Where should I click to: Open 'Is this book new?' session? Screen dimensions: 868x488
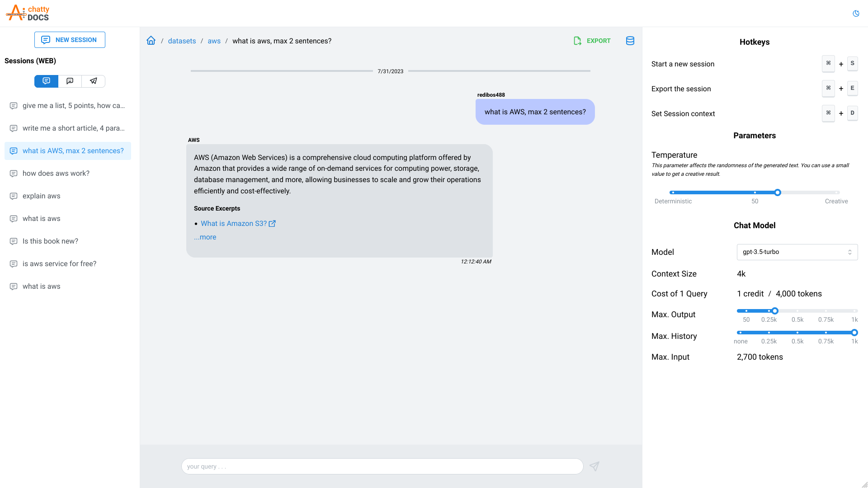point(50,241)
